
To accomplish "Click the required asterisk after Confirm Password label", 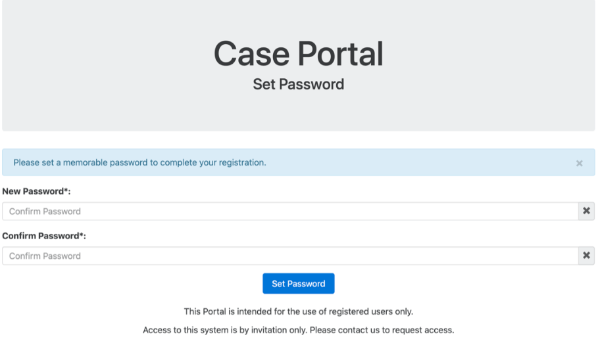I will coord(82,235).
